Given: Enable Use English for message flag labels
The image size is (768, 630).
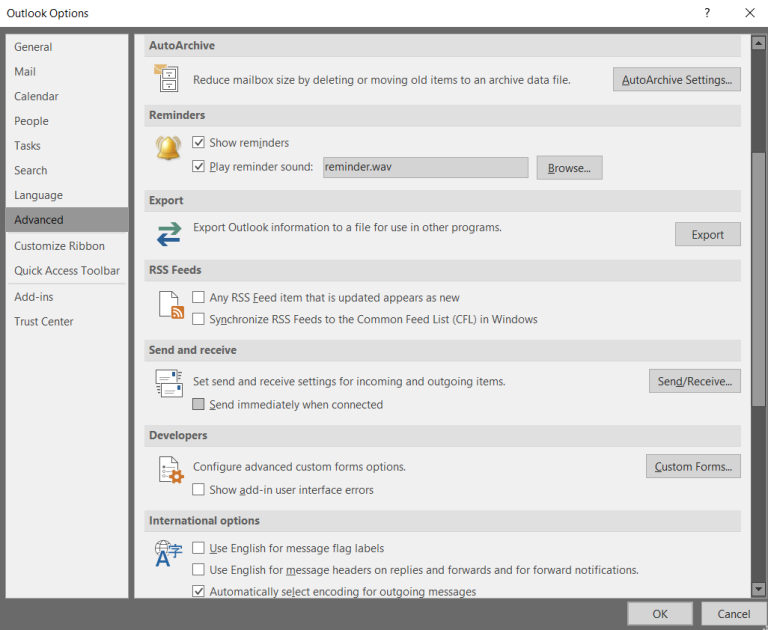Looking at the screenshot, I should (198, 548).
